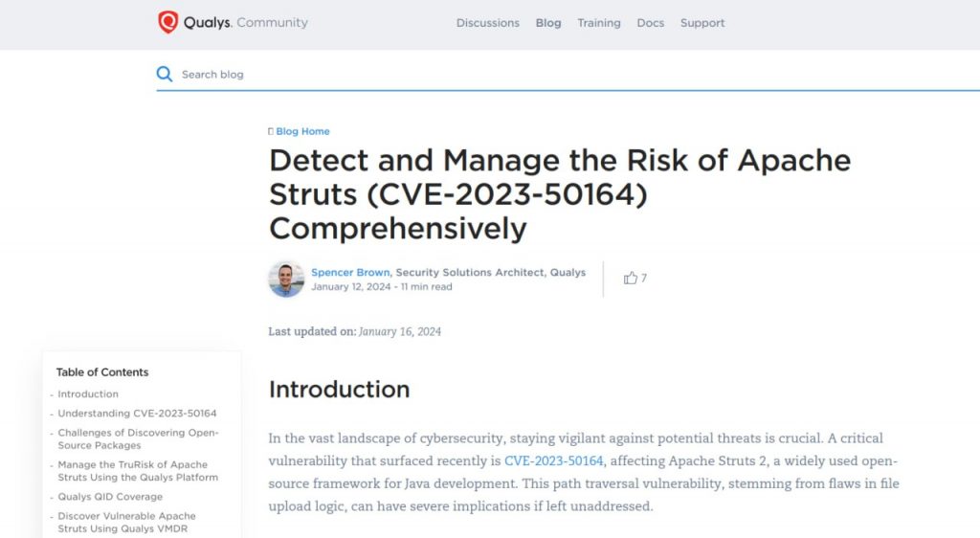
Task: Go back via Blog Home breadcrumb link
Action: point(302,132)
